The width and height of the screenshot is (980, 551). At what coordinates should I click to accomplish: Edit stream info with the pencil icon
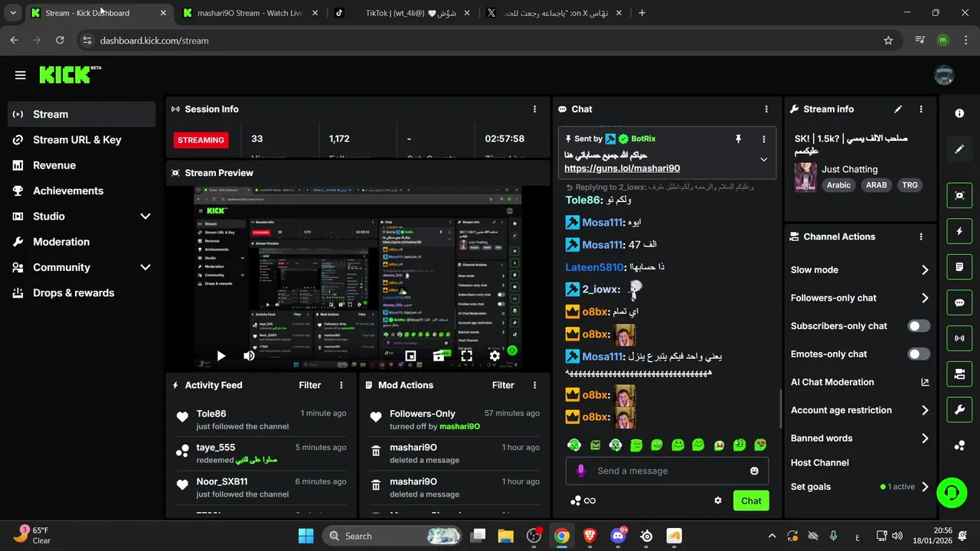(898, 109)
